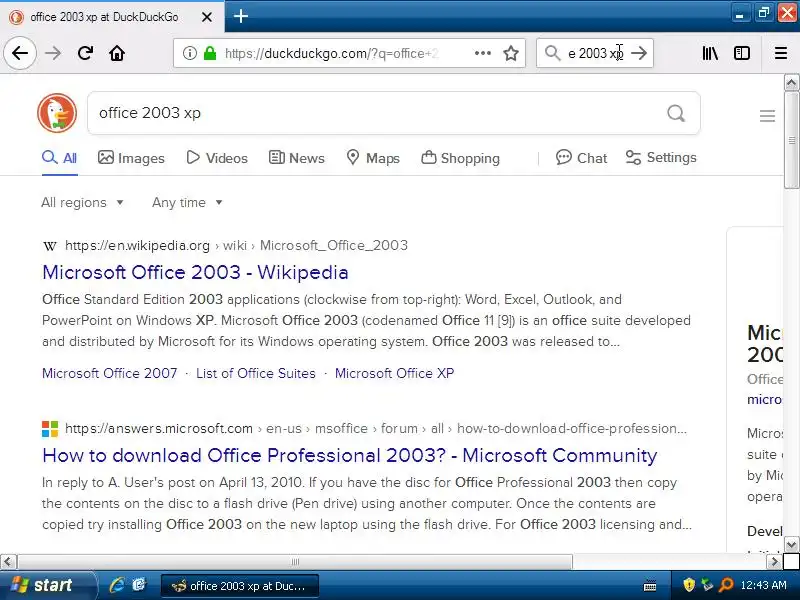Open the orange magnifier tray icon

pyautogui.click(x=726, y=585)
